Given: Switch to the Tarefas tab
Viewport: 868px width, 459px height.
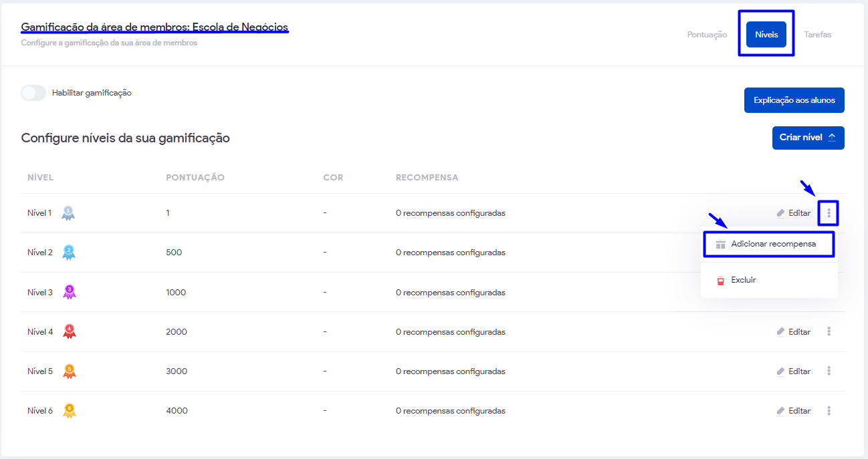Looking at the screenshot, I should pyautogui.click(x=817, y=35).
